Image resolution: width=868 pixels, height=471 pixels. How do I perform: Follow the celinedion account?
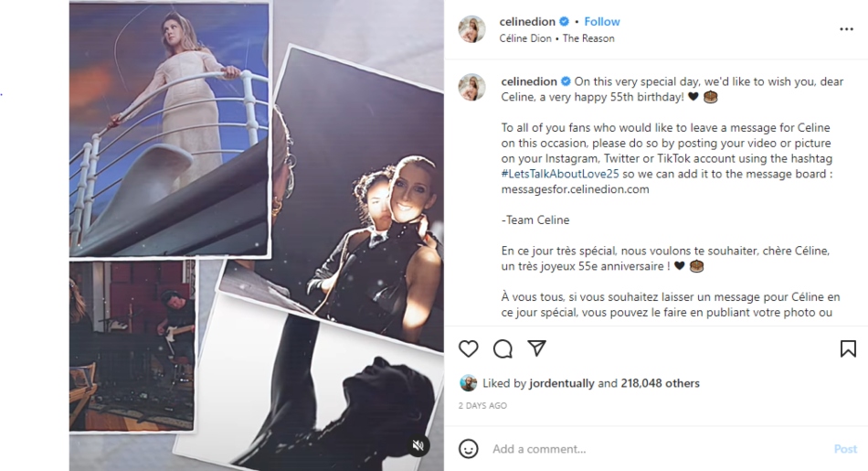pos(602,22)
